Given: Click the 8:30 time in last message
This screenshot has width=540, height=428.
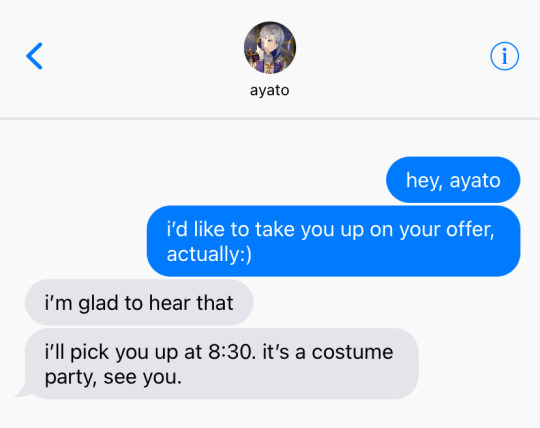Looking at the screenshot, I should [x=230, y=352].
